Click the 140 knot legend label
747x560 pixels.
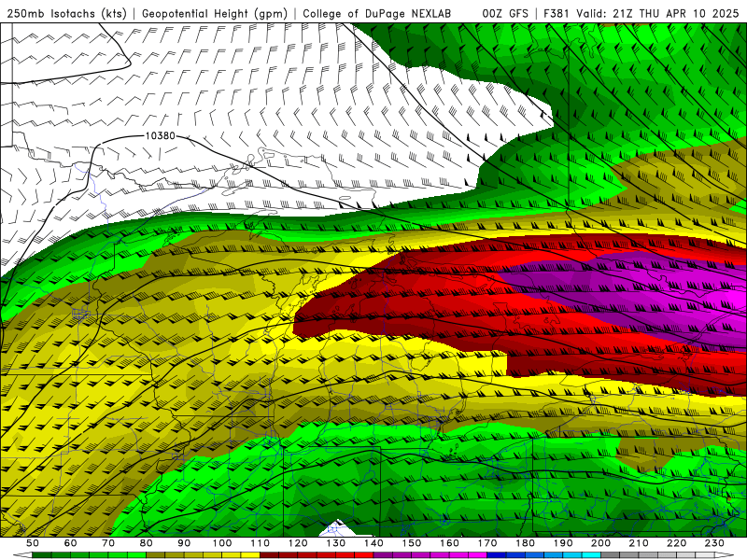point(373,543)
